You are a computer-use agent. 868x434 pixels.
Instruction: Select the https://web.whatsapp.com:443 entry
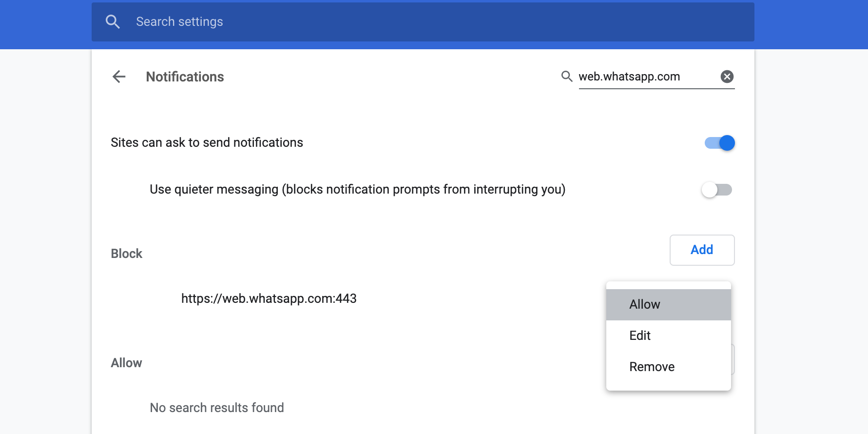point(269,298)
